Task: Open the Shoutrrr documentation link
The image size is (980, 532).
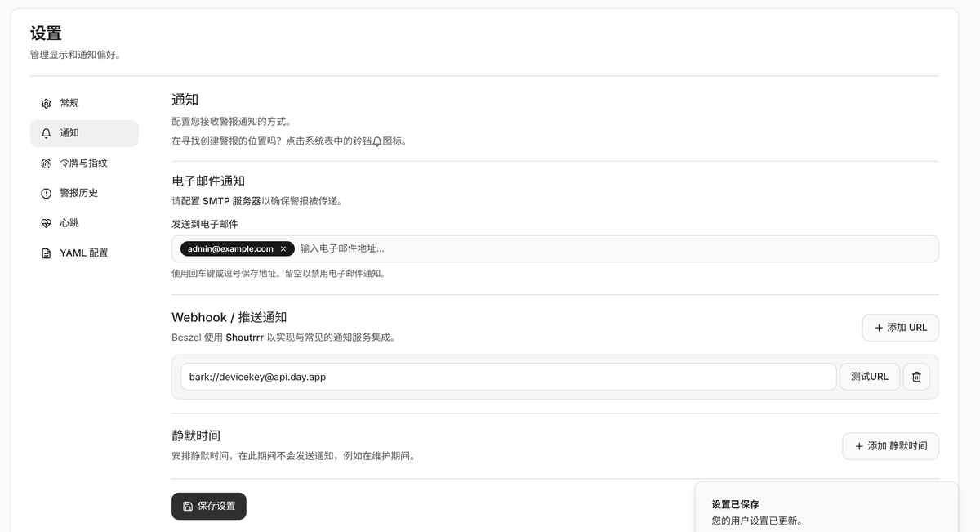Action: click(x=245, y=337)
